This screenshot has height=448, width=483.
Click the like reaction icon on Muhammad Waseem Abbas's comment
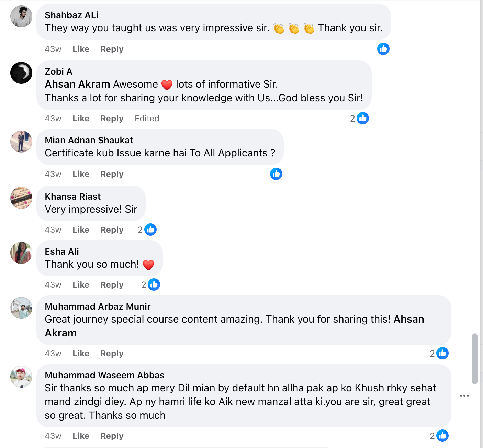coord(442,436)
